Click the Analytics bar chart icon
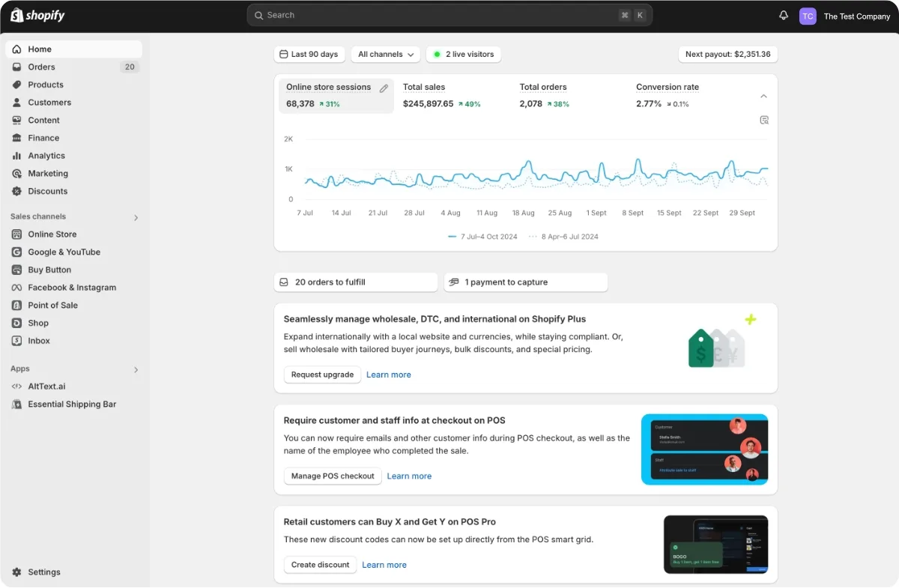 16,156
